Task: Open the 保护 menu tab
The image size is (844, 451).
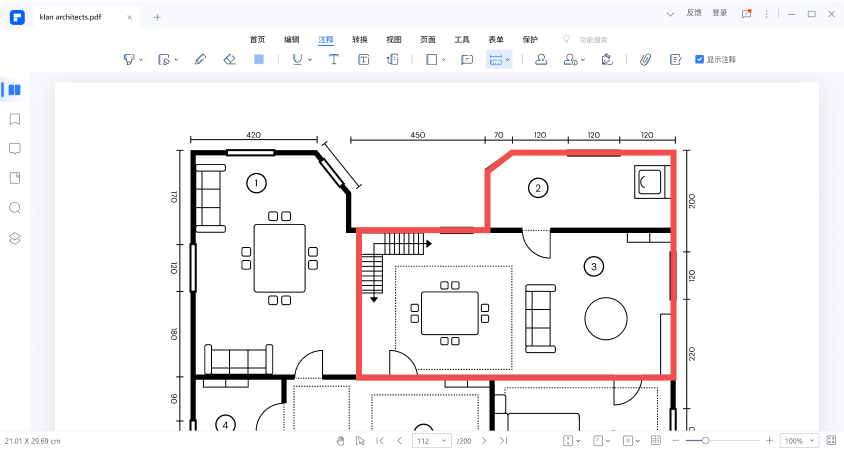Action: point(530,39)
